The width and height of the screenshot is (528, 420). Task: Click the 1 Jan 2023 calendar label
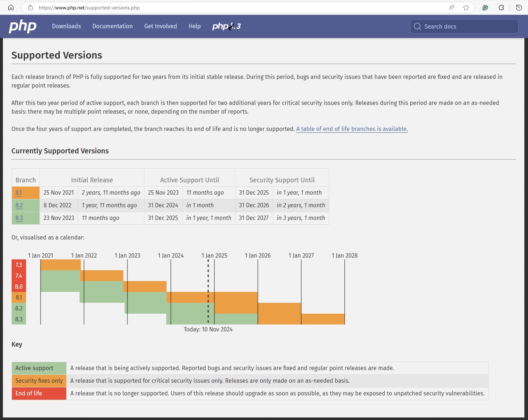point(127,255)
